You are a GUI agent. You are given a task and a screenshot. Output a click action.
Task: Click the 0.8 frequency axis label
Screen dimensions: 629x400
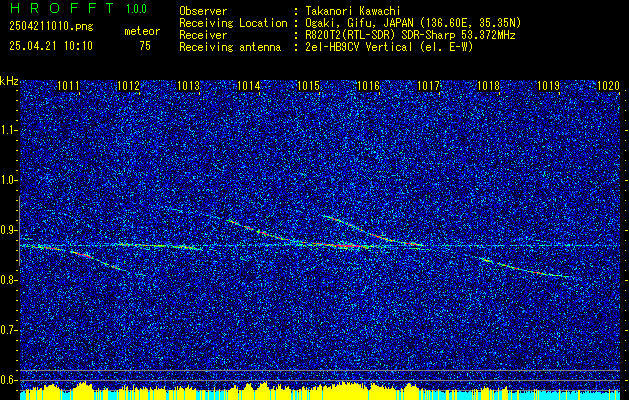point(8,280)
